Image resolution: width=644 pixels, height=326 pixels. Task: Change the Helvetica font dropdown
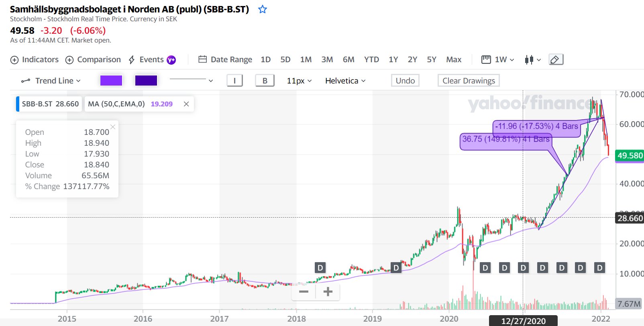pos(345,81)
